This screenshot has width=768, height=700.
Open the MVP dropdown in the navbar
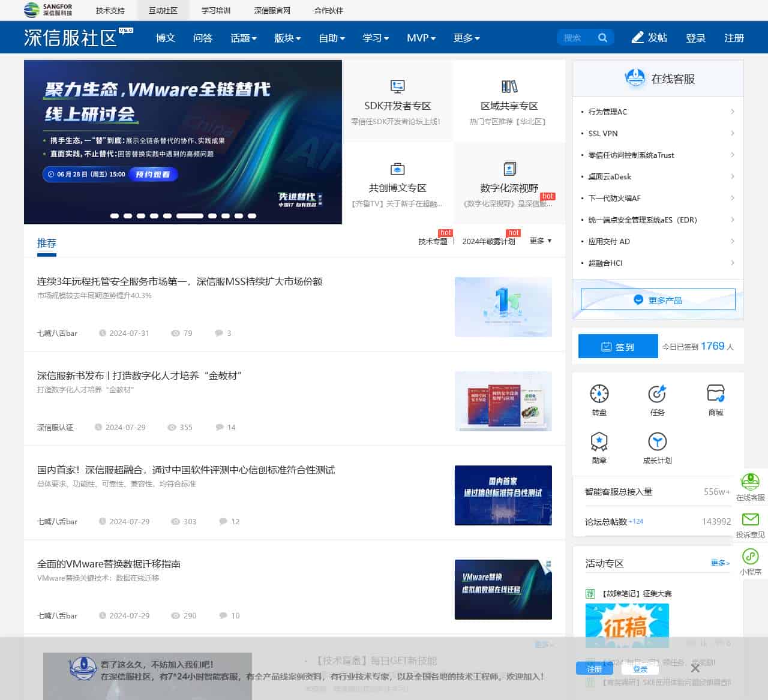pyautogui.click(x=421, y=38)
